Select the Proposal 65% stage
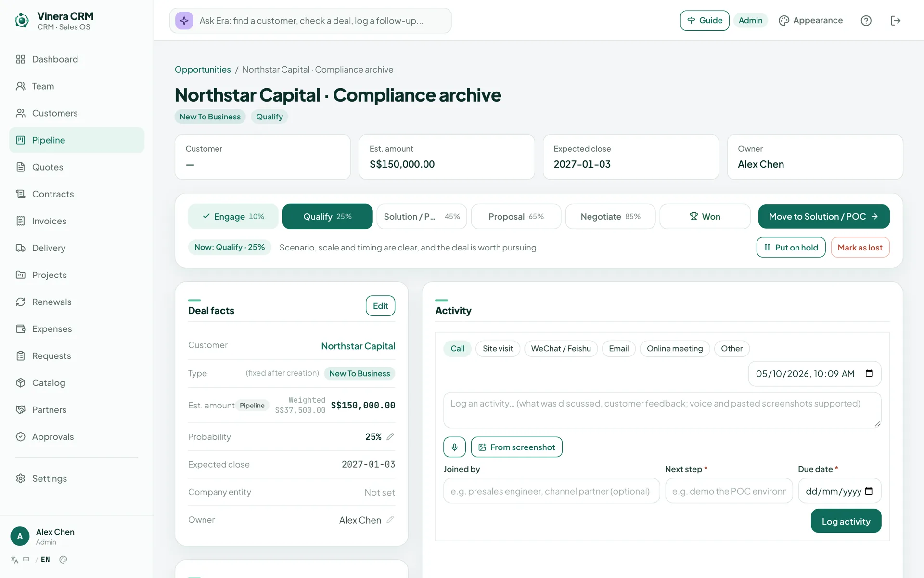Viewport: 924px width, 578px height. pyautogui.click(x=516, y=216)
